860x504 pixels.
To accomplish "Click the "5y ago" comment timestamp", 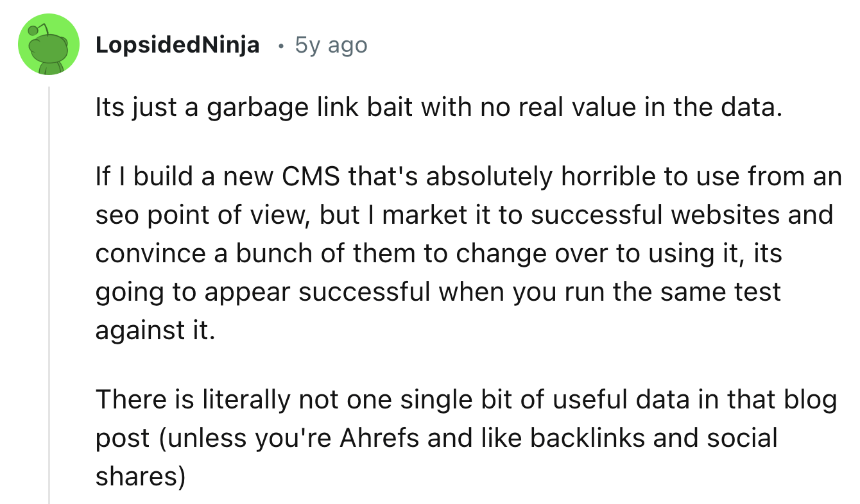I will coord(331,45).
